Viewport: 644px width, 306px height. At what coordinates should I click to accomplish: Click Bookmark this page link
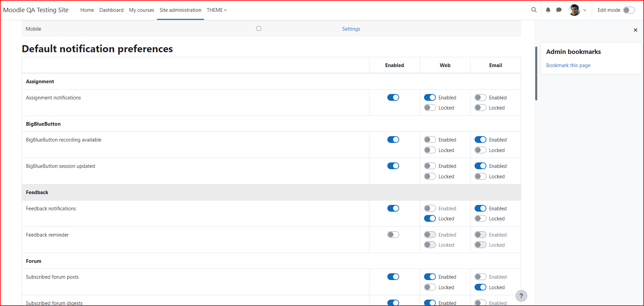coord(568,65)
